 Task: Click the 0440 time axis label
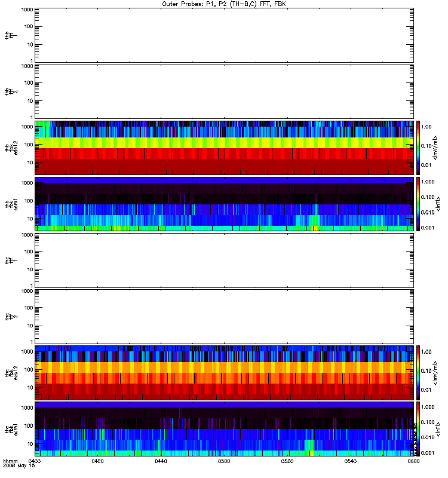point(161,461)
